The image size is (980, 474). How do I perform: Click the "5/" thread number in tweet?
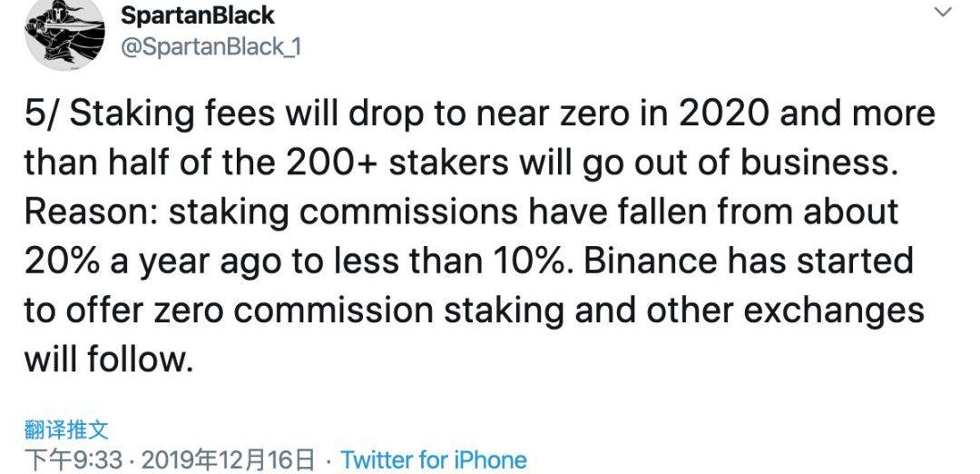(x=41, y=115)
